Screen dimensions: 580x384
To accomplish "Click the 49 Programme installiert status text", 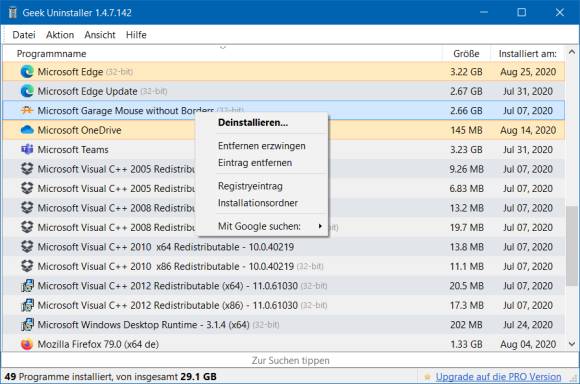I will (111, 377).
